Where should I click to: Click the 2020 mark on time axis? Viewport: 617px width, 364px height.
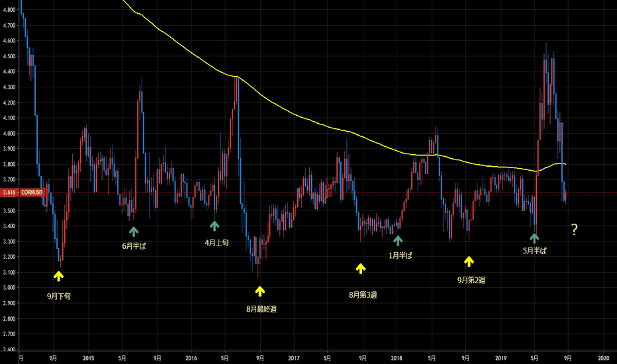tap(602, 358)
